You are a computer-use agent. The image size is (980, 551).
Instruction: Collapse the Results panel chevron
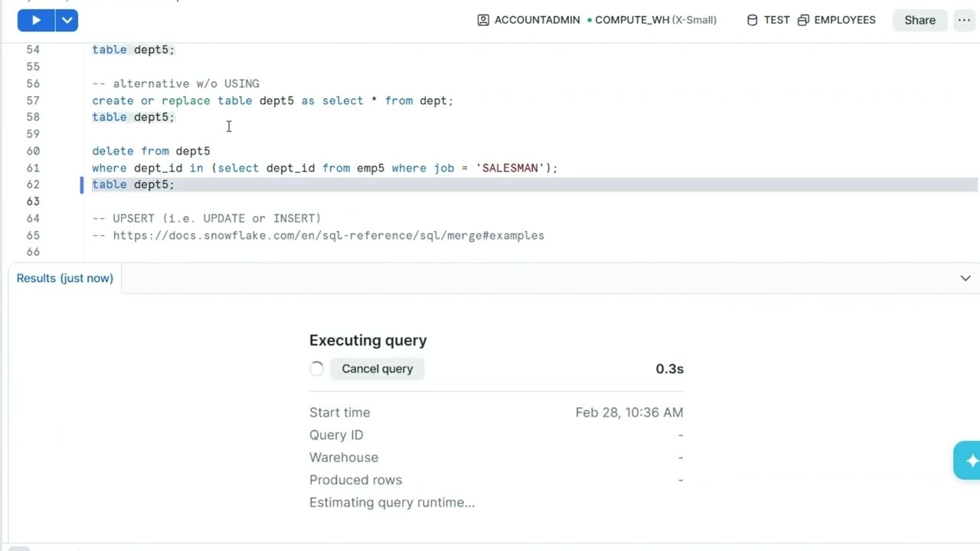(965, 279)
